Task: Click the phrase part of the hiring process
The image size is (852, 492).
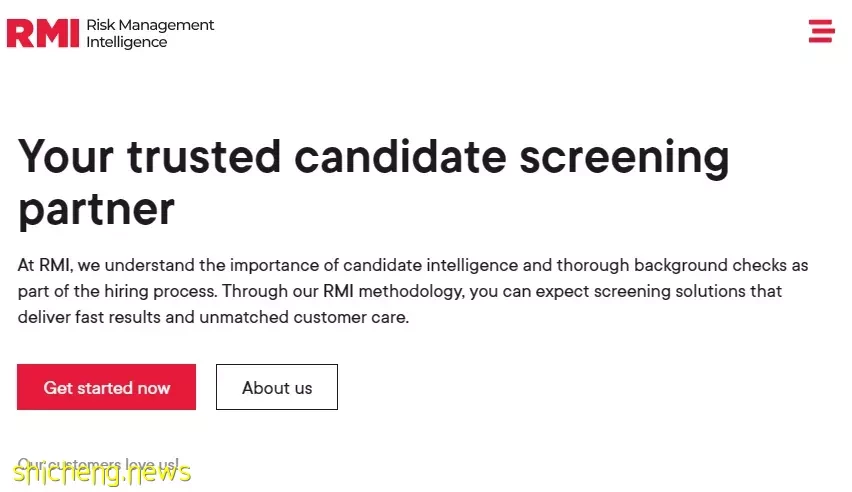Action: point(117,291)
